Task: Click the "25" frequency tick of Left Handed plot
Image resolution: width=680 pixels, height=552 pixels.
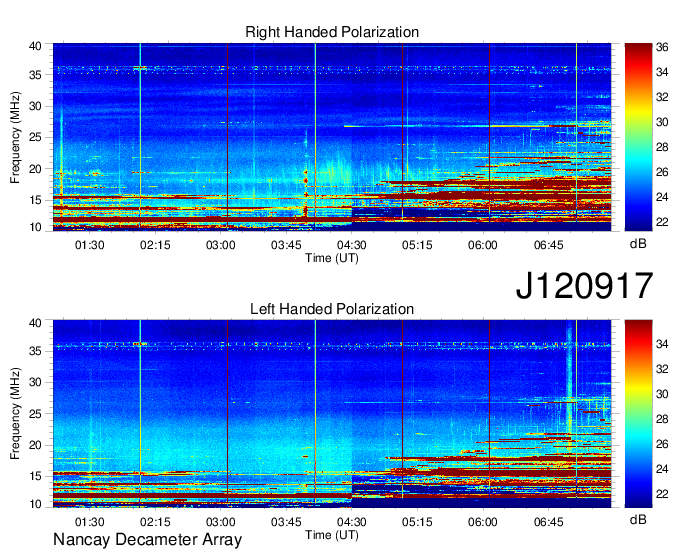Action: [x=35, y=414]
